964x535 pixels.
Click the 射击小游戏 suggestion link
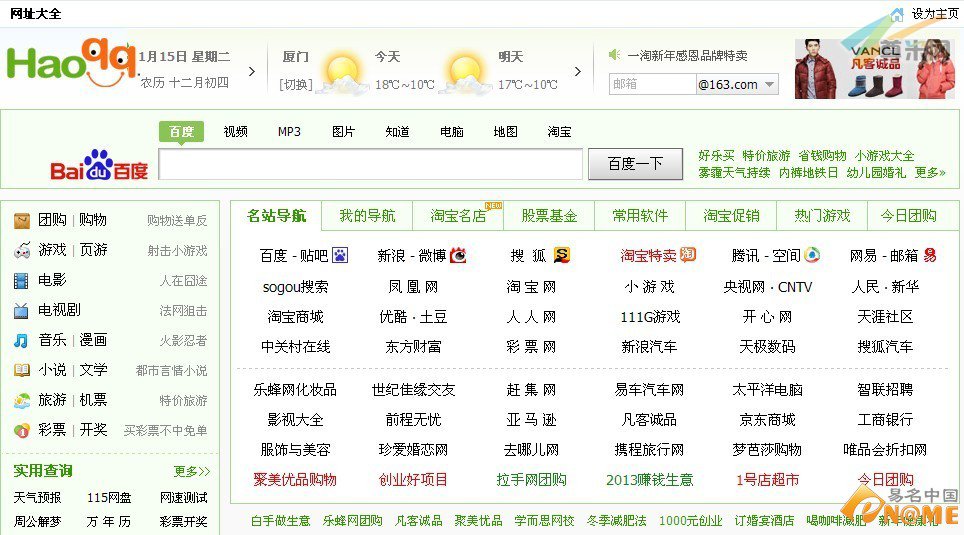pyautogui.click(x=177, y=251)
